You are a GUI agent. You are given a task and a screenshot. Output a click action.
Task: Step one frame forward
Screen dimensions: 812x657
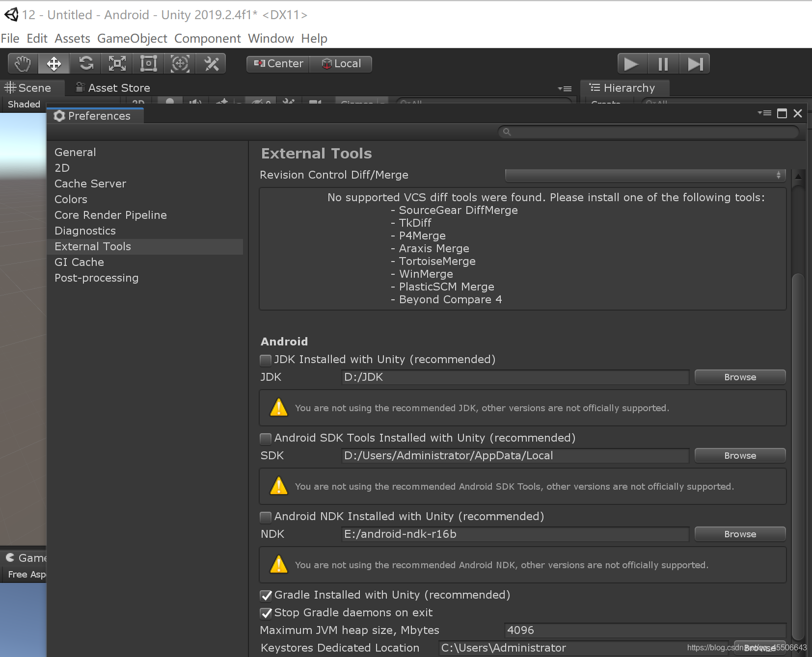point(695,64)
